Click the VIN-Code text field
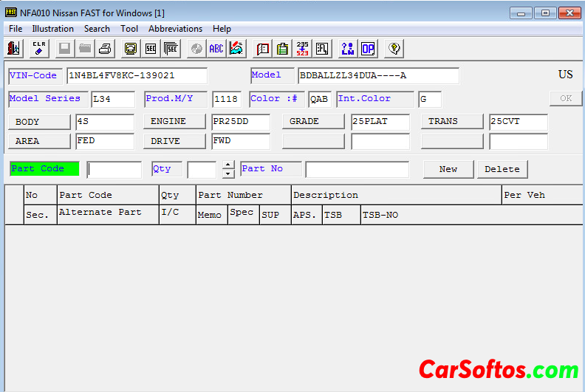 pos(137,76)
